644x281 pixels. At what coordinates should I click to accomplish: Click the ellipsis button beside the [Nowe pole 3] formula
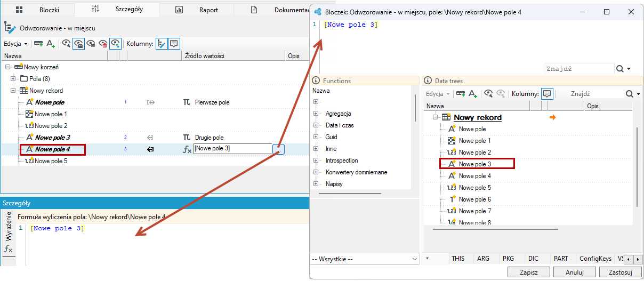(x=278, y=150)
